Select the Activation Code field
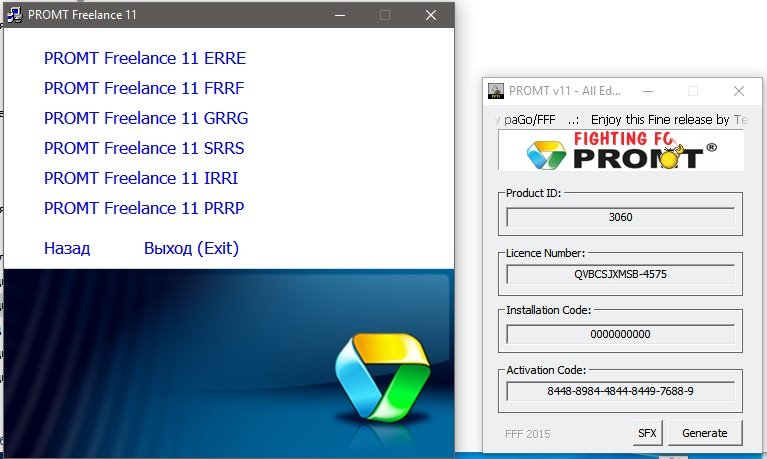This screenshot has height=459, width=767. point(620,391)
